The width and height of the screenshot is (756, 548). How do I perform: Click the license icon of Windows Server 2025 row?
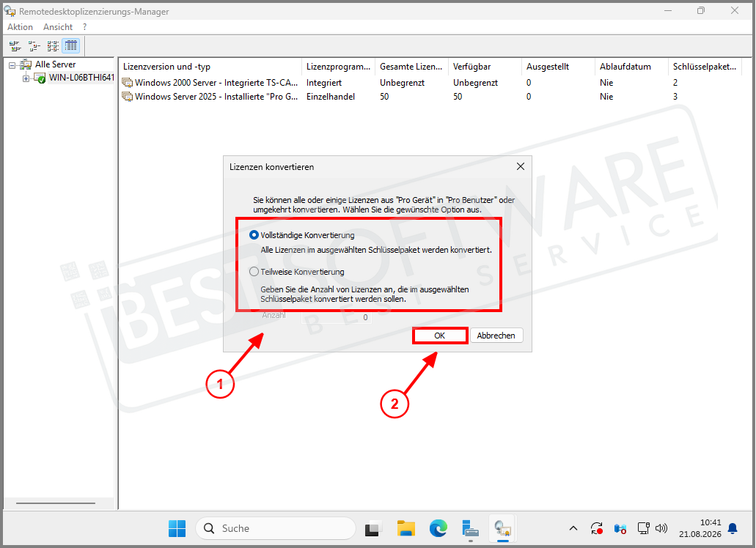click(x=128, y=97)
